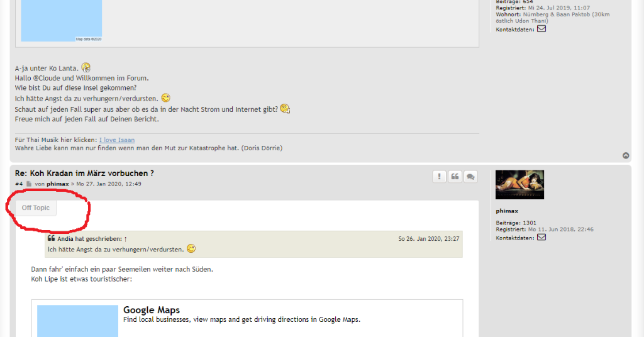Click the small post icon beside #4
The width and height of the screenshot is (644, 337).
pos(29,184)
